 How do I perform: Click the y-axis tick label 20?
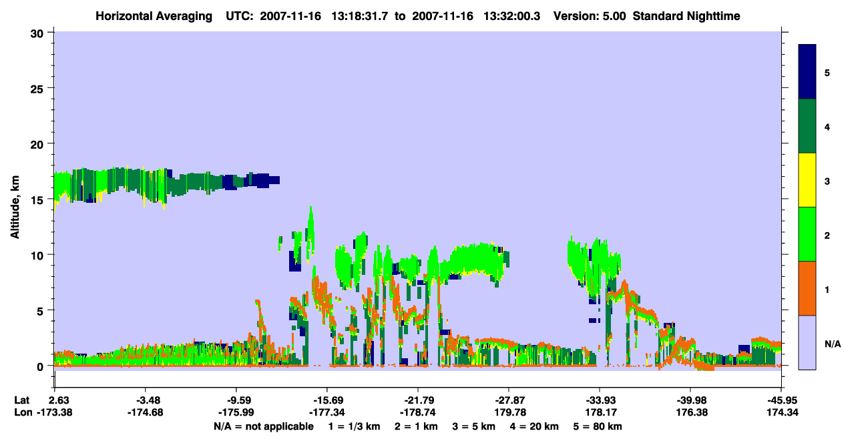tap(39, 143)
